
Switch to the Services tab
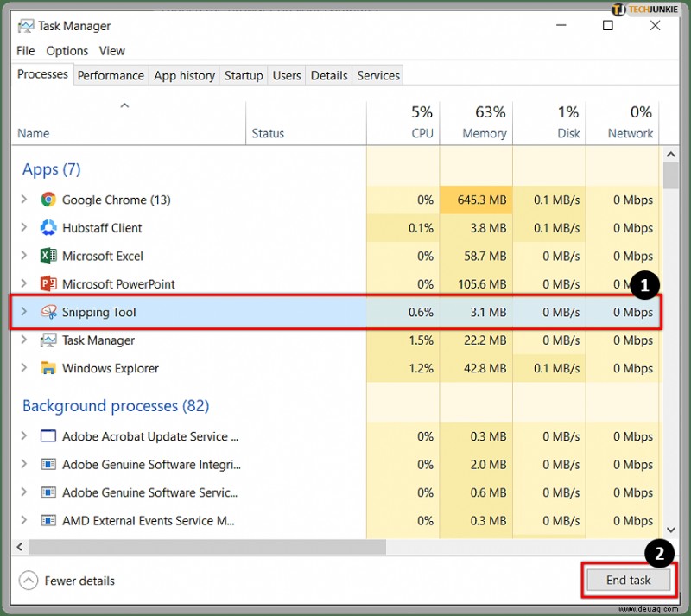pyautogui.click(x=378, y=75)
